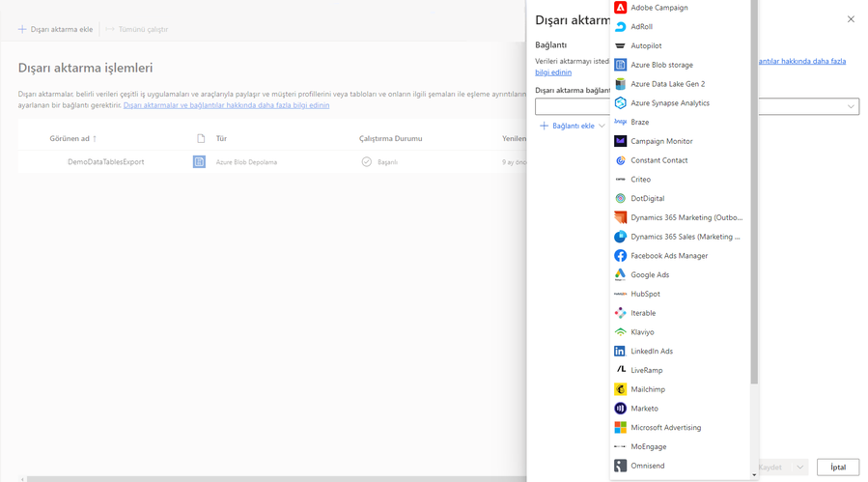This screenshot has height=482, width=868.
Task: Open the DemoDataTablesExport row
Action: [272, 161]
